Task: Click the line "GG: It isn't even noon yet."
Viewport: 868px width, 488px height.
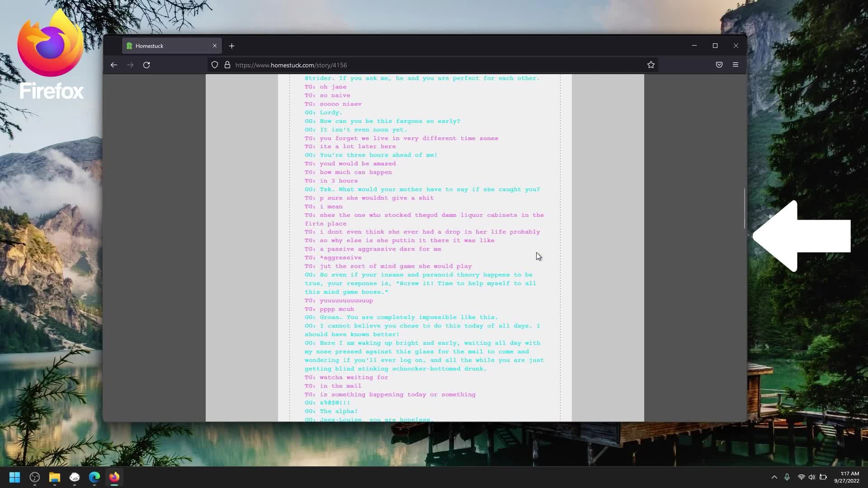Action: click(x=356, y=130)
